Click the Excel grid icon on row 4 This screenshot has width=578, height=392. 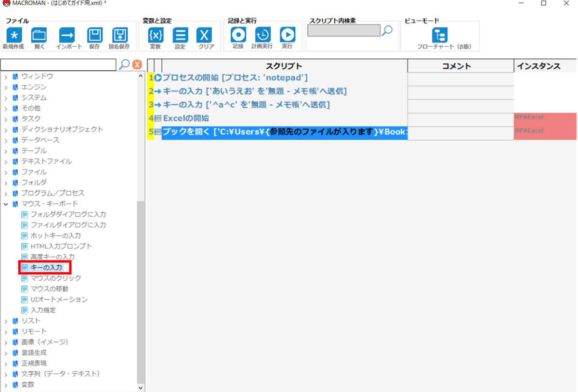pos(158,118)
